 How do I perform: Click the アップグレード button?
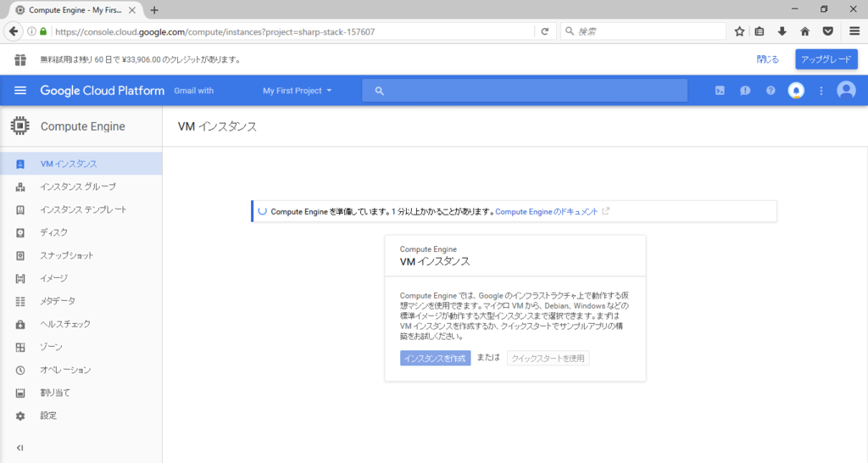826,59
